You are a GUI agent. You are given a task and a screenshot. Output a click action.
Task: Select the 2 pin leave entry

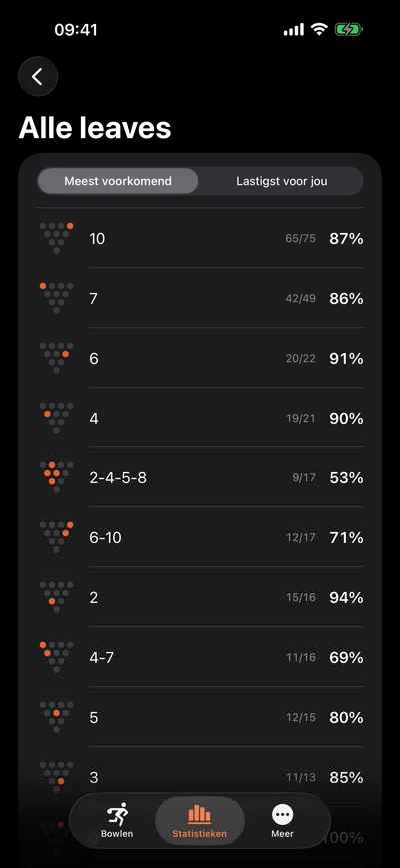(200, 598)
